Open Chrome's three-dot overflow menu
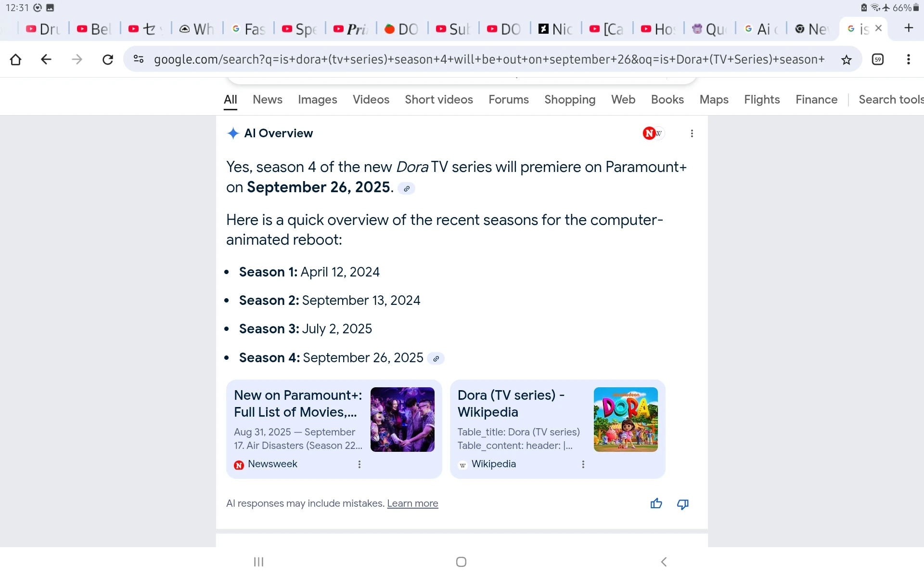924x578 pixels. (x=908, y=59)
